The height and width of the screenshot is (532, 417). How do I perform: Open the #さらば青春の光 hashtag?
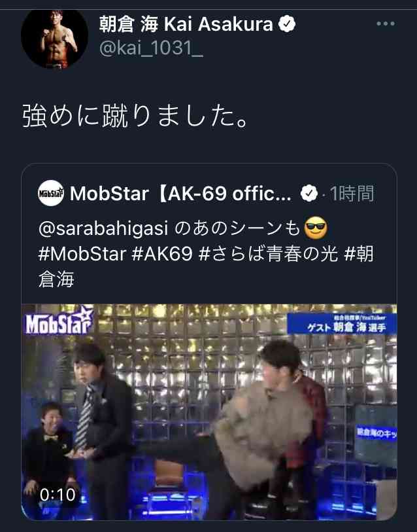(x=268, y=254)
